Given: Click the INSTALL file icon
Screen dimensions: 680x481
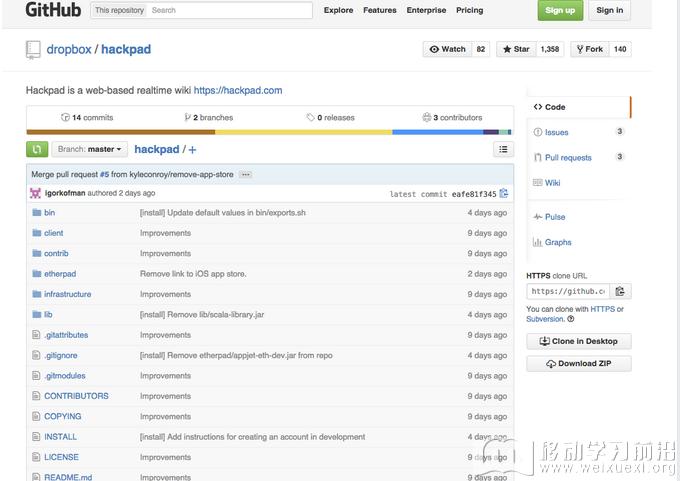Looking at the screenshot, I should click(36, 437).
